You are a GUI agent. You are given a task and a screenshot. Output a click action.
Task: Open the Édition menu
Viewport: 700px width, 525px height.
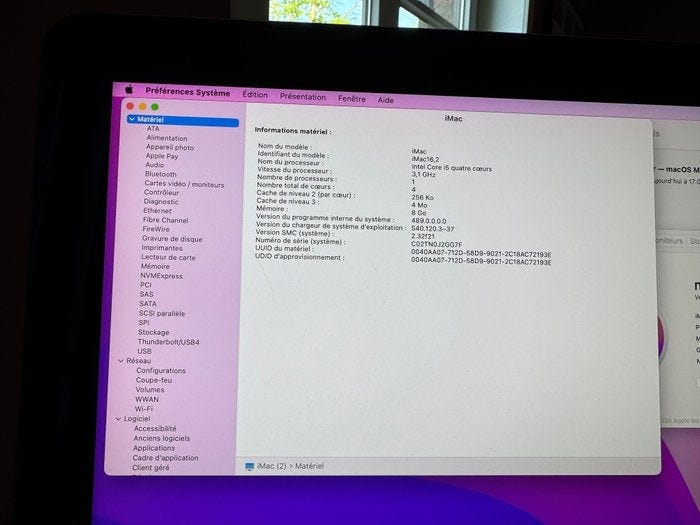click(x=255, y=95)
